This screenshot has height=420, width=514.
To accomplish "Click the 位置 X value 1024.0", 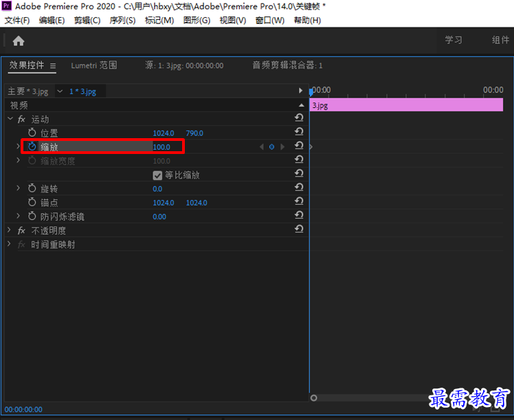I will point(164,133).
